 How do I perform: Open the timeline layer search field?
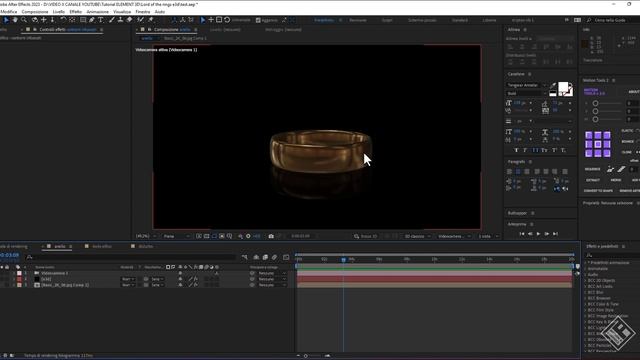click(x=131, y=257)
